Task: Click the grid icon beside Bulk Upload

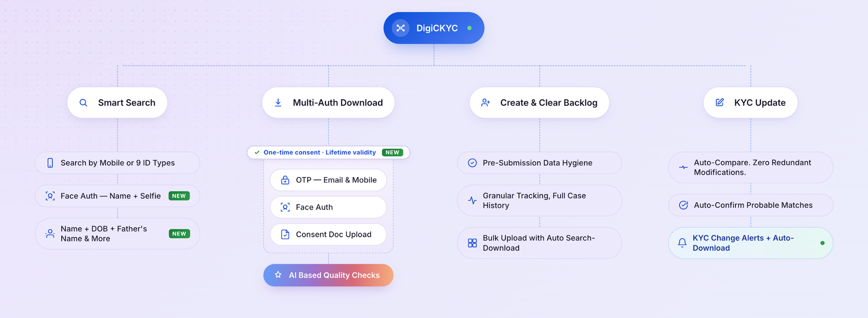Action: click(473, 243)
